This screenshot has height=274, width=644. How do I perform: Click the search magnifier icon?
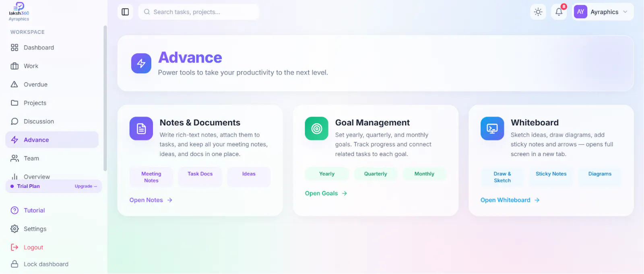(147, 12)
